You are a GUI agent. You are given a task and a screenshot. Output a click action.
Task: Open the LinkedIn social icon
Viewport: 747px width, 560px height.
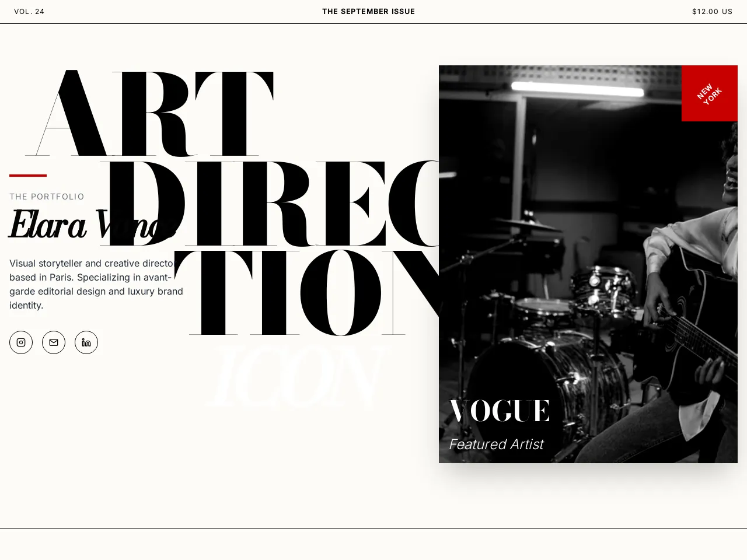(x=86, y=342)
